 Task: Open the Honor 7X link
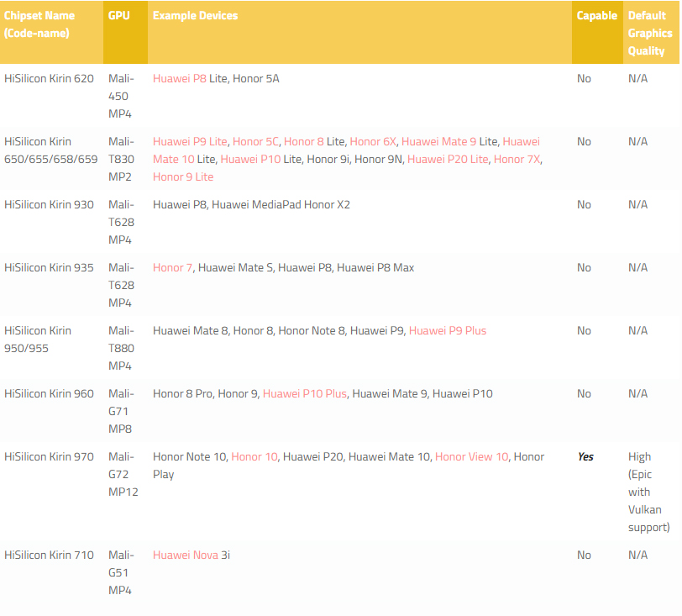pyautogui.click(x=517, y=160)
